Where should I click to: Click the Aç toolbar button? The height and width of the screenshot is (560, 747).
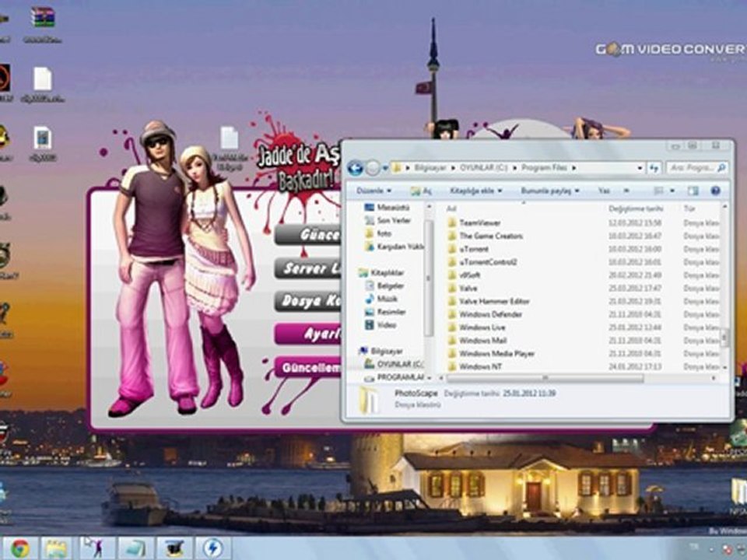click(x=421, y=191)
